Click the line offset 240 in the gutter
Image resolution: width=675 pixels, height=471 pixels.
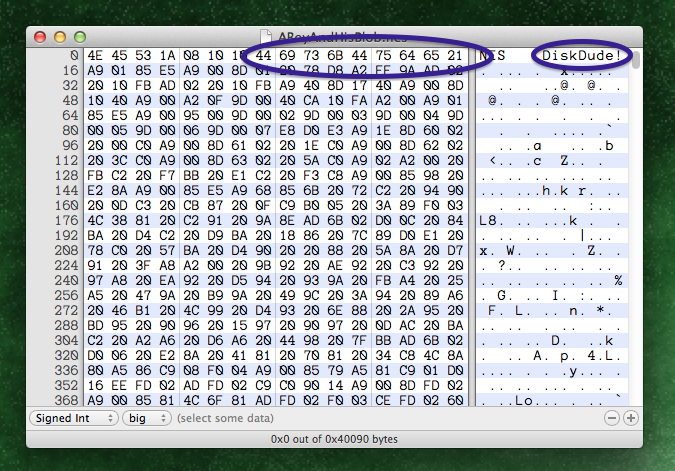coord(67,281)
